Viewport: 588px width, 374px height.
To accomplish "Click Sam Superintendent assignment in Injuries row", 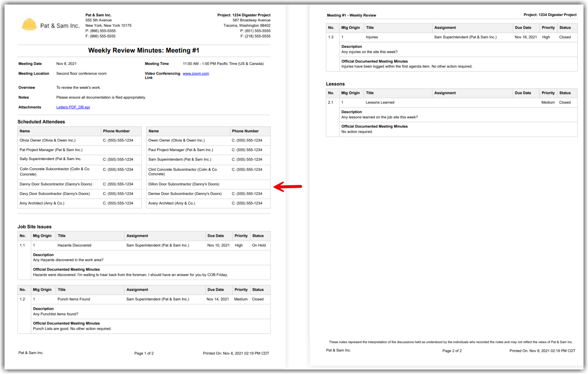I will coord(465,37).
